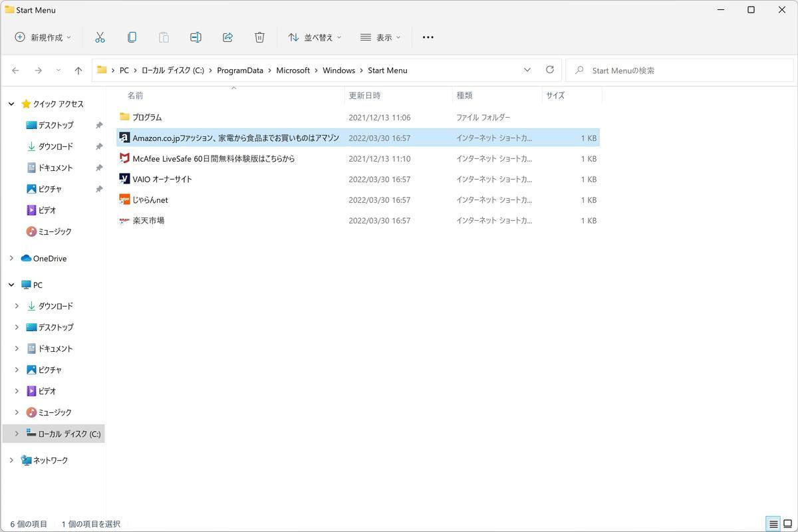798x532 pixels.
Task: Click the Rename toolbar icon
Action: click(x=196, y=37)
